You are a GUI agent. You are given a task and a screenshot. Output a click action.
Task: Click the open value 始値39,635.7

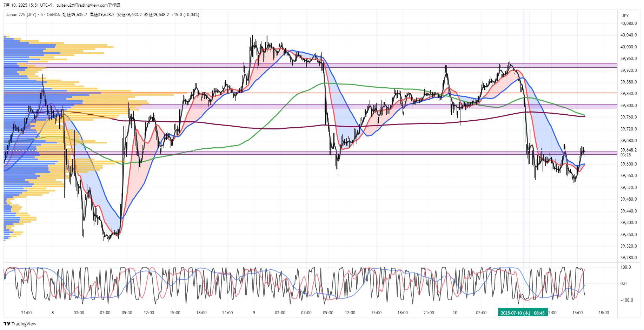(75, 15)
